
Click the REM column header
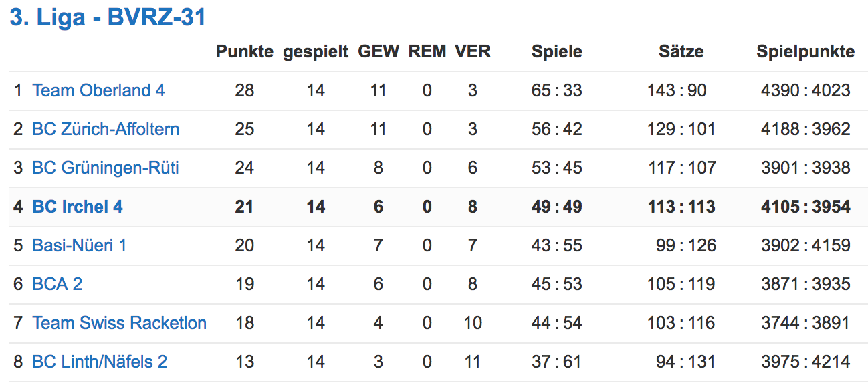[x=427, y=51]
